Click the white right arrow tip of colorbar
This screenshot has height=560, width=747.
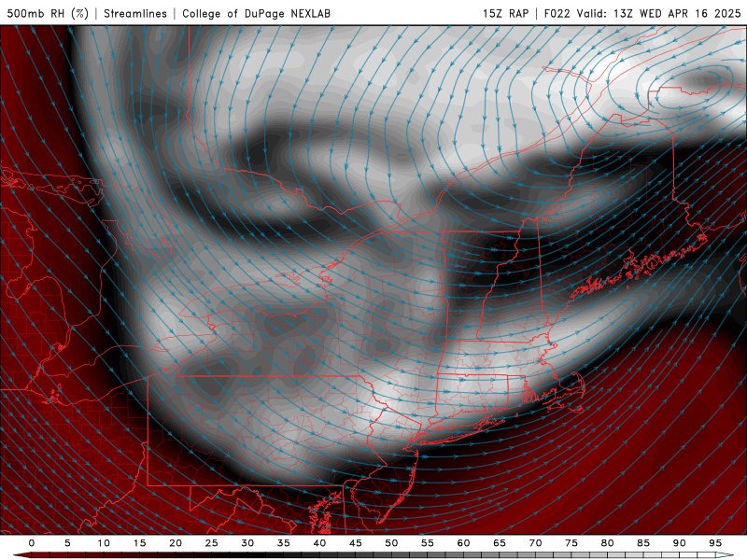coord(725,555)
